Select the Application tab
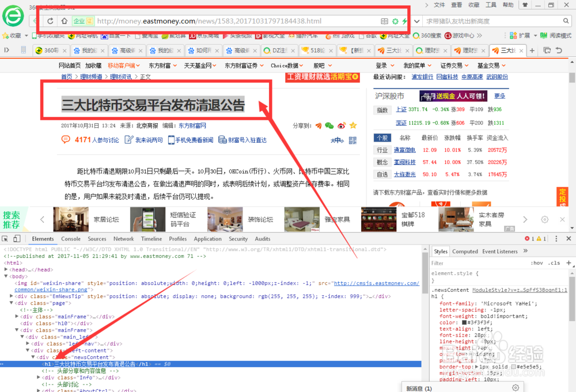 tap(207, 238)
